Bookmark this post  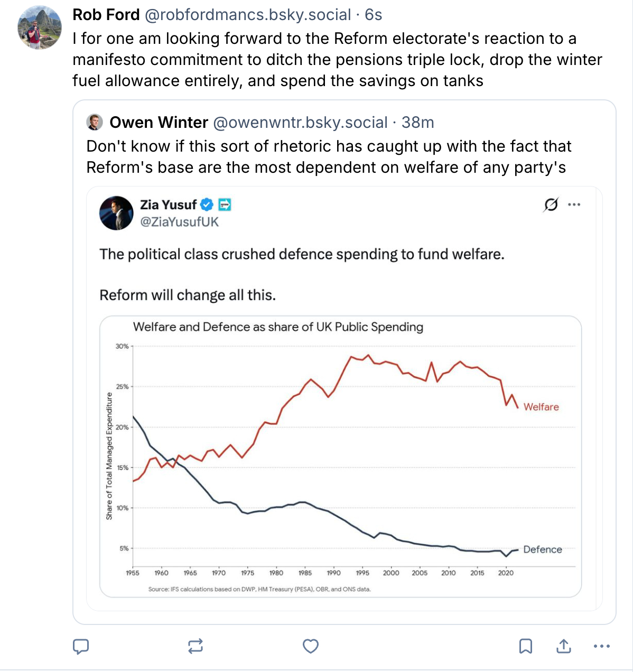click(x=525, y=646)
